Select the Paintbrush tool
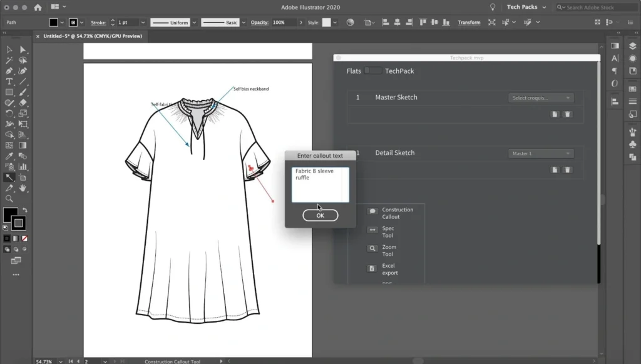The height and width of the screenshot is (364, 641). [x=23, y=93]
